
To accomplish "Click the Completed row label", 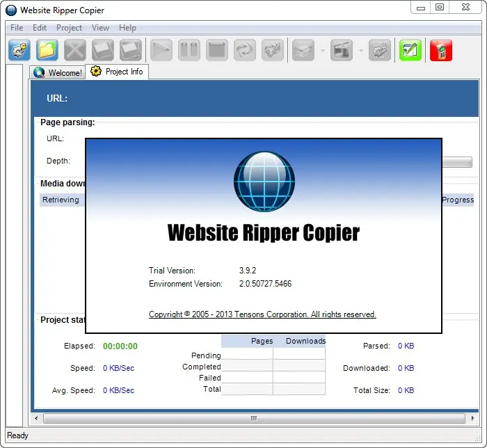I will pos(202,367).
